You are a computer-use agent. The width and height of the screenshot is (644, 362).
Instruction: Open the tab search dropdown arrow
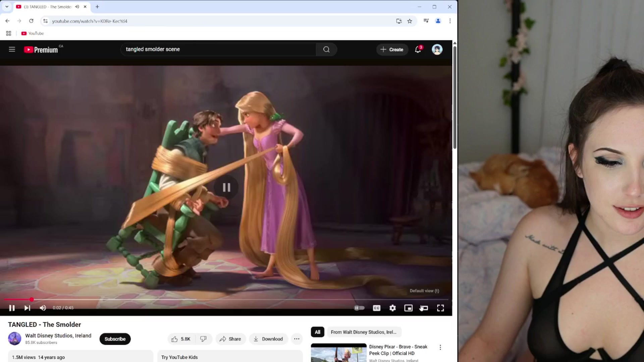point(7,7)
